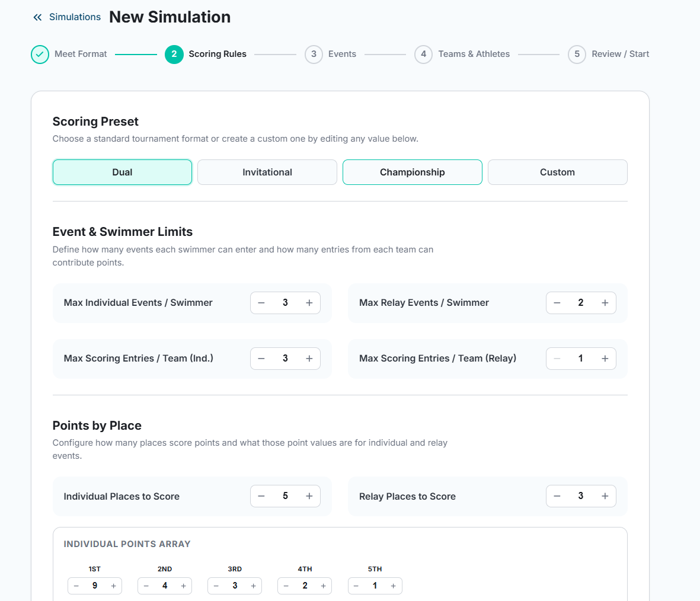Image resolution: width=700 pixels, height=601 pixels.
Task: Lower the 3RD place point value
Action: (216, 585)
